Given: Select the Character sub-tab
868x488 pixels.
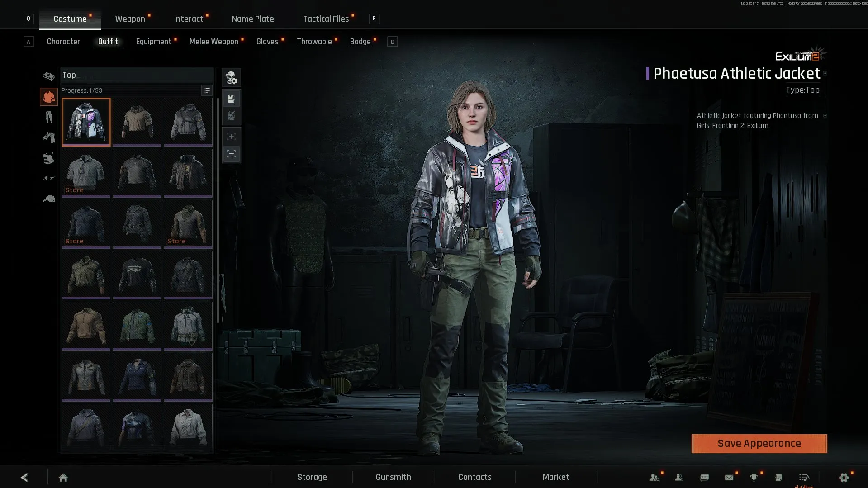Looking at the screenshot, I should (x=63, y=42).
